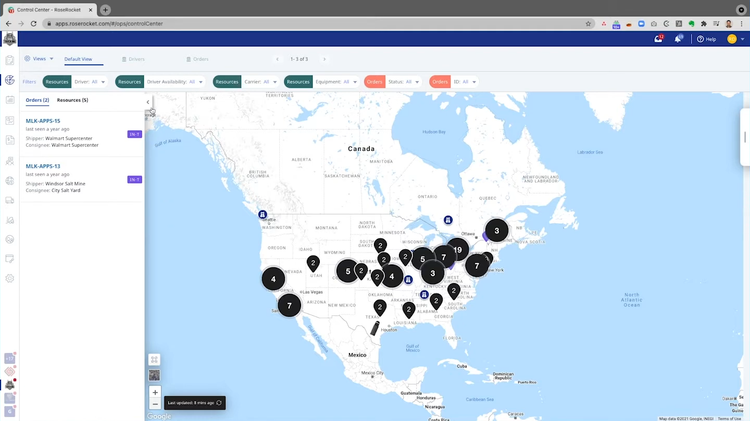This screenshot has width=750, height=421.
Task: Open the user profile avatar menu
Action: [x=732, y=38]
